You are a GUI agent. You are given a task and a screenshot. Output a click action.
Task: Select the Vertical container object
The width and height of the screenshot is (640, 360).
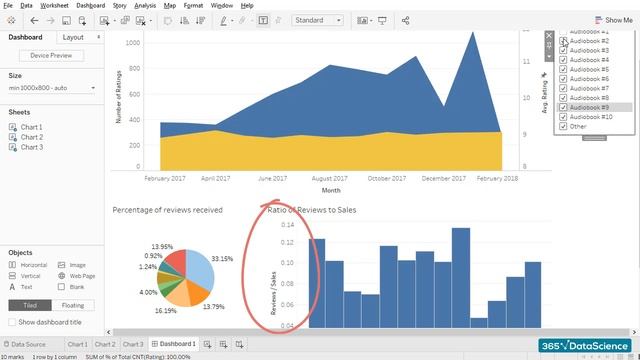tap(24, 276)
